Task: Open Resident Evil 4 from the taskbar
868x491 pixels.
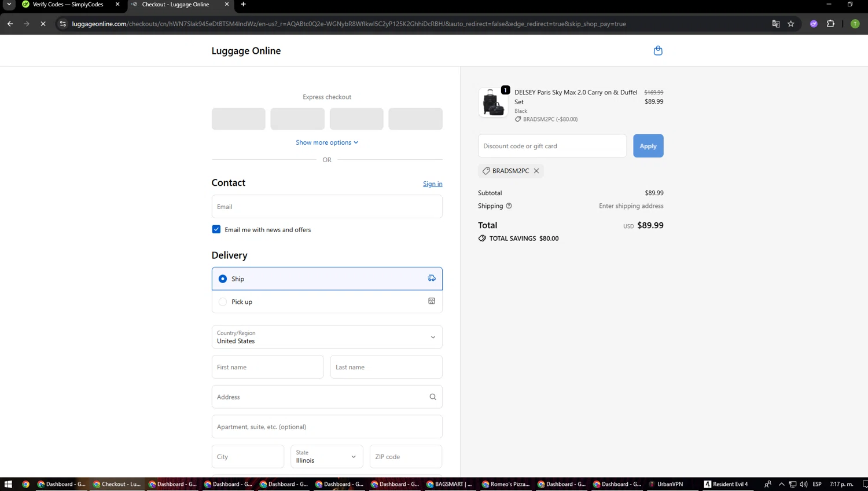Action: (x=726, y=484)
